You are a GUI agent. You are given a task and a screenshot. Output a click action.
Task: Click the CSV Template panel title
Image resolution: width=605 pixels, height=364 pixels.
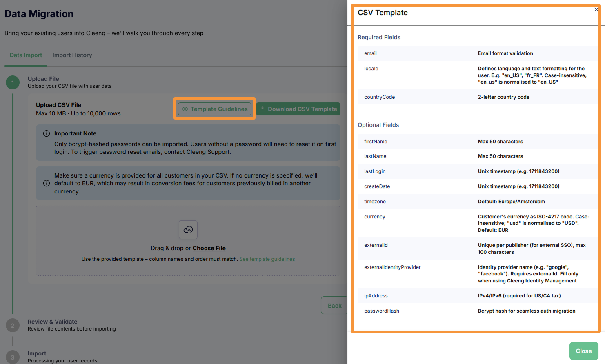point(383,13)
